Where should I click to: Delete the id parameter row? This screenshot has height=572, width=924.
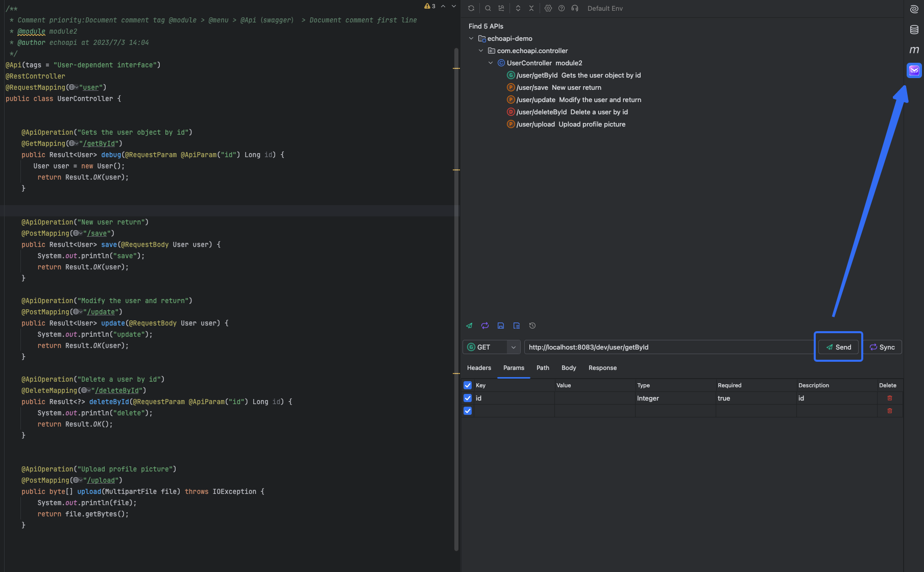tap(890, 398)
